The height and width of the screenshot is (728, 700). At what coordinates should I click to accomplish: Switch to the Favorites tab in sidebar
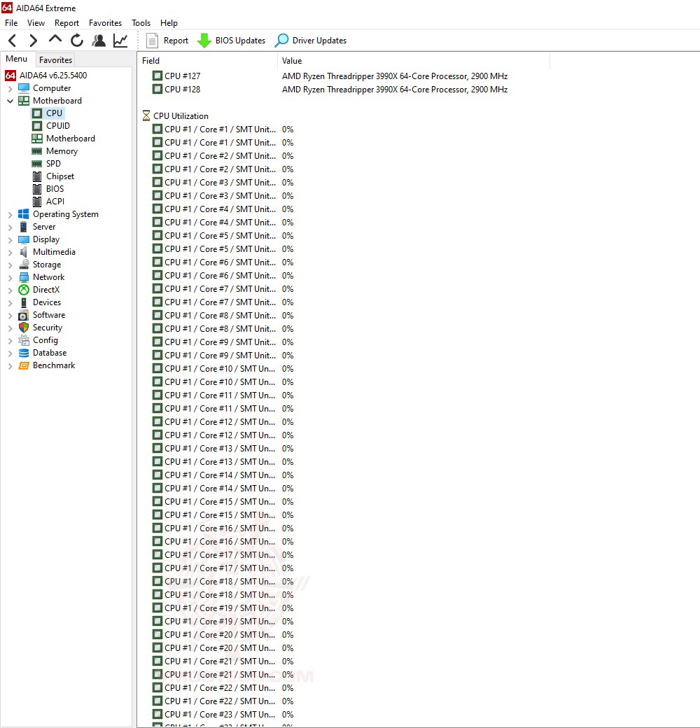coord(56,60)
